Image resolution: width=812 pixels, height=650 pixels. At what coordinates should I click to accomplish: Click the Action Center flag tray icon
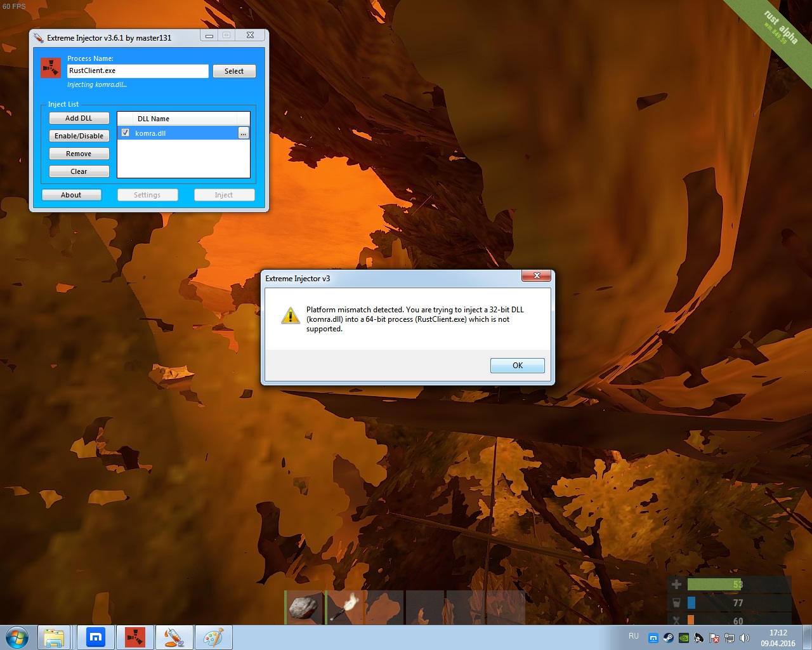[x=714, y=639]
